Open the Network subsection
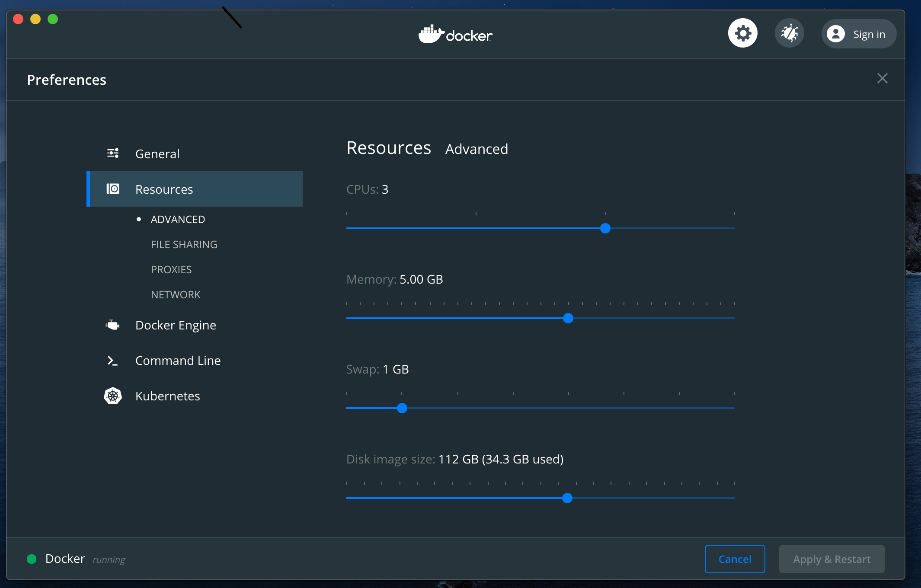Screen dimensions: 921x588 pyautogui.click(x=176, y=294)
